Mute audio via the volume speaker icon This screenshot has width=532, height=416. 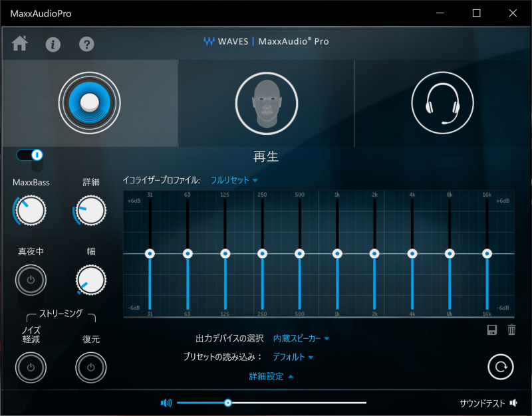(167, 403)
